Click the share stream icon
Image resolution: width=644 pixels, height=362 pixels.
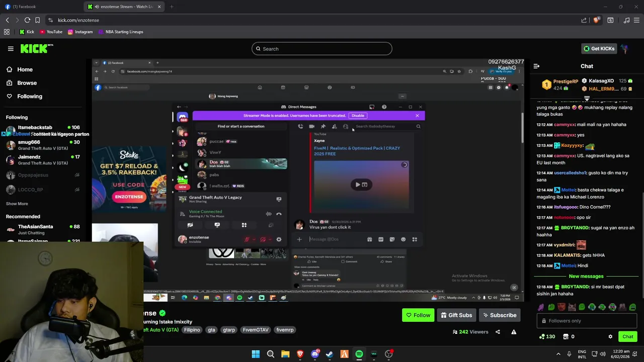(498, 332)
